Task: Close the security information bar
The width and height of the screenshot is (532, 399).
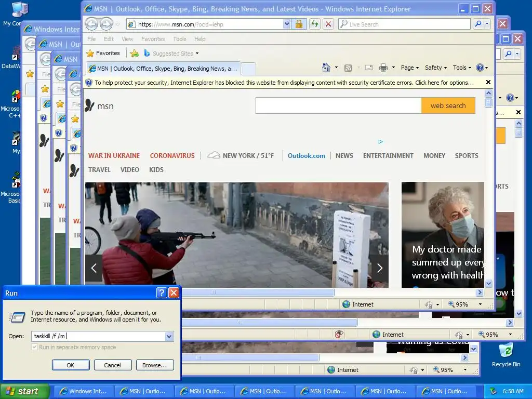Action: pyautogui.click(x=488, y=82)
